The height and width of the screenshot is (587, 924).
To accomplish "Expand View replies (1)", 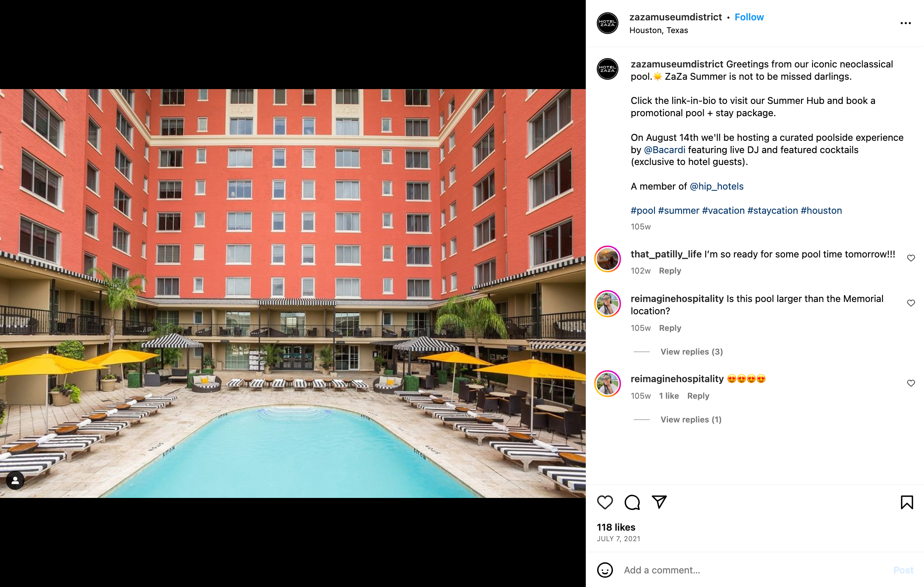I will (691, 419).
